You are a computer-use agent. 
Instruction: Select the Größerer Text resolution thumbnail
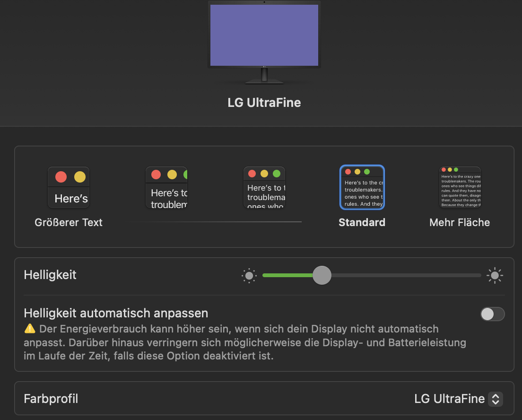pos(69,187)
